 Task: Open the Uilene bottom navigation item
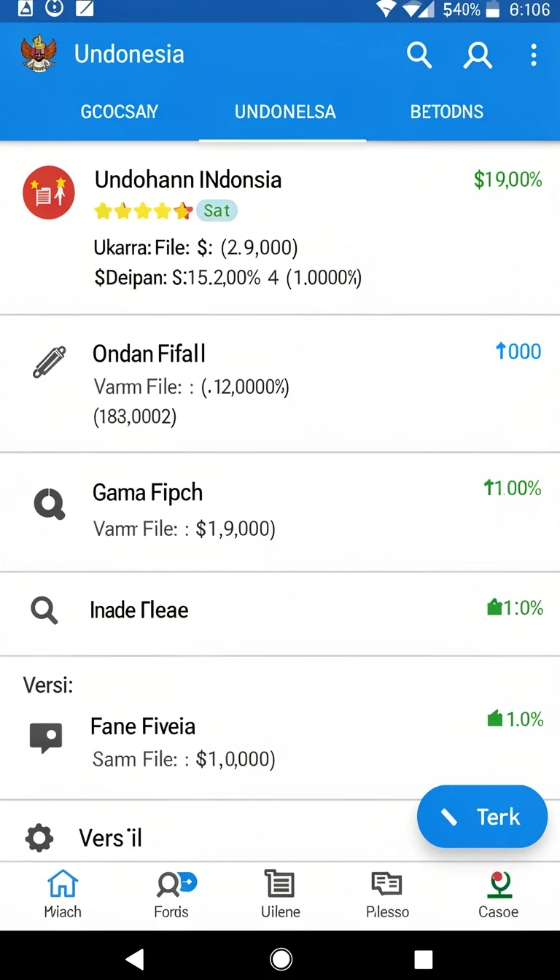[280, 895]
